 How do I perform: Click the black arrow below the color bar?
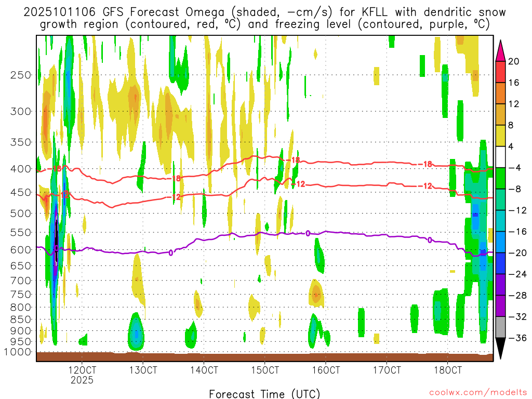click(500, 348)
